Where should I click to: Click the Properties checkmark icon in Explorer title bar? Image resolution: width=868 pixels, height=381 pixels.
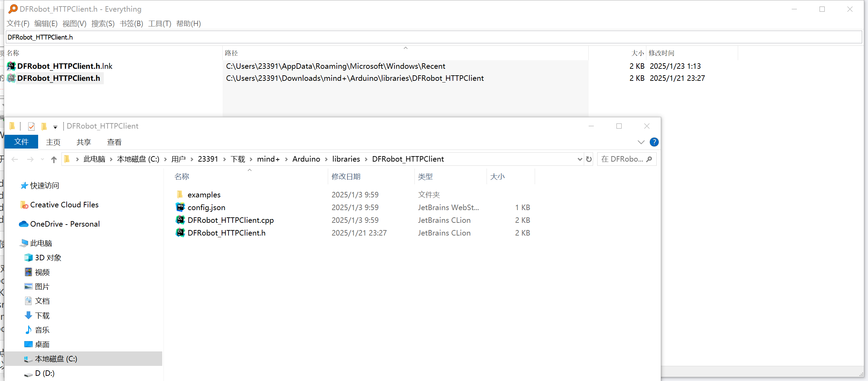click(31, 126)
